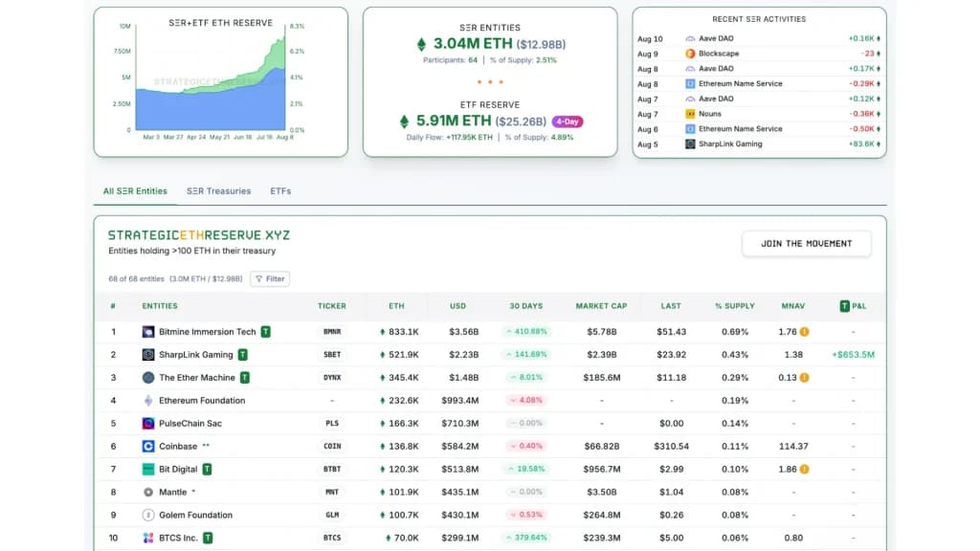This screenshot has width=980, height=551.
Task: Click the mNAV warning icon in Bitmine row
Action: (x=804, y=332)
